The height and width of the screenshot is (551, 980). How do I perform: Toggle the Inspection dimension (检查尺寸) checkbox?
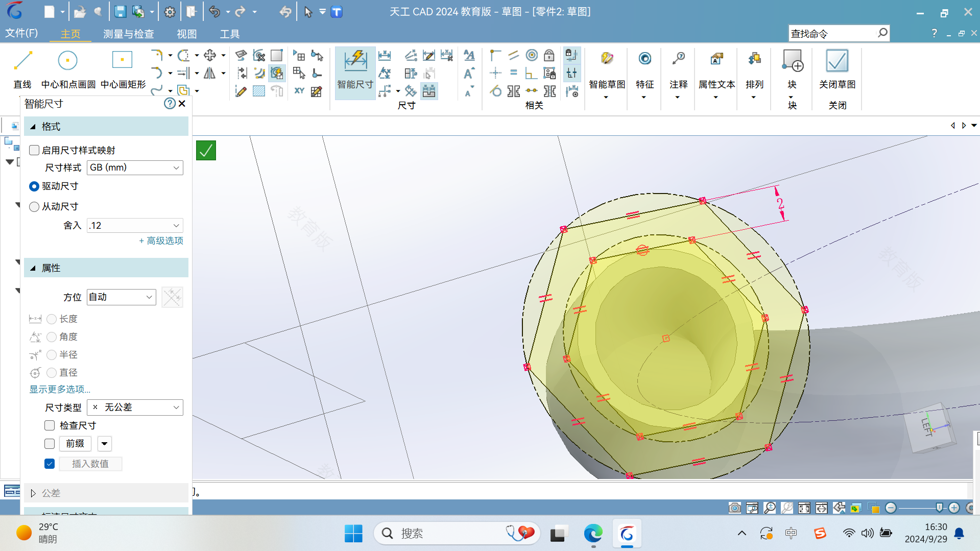pyautogui.click(x=50, y=425)
